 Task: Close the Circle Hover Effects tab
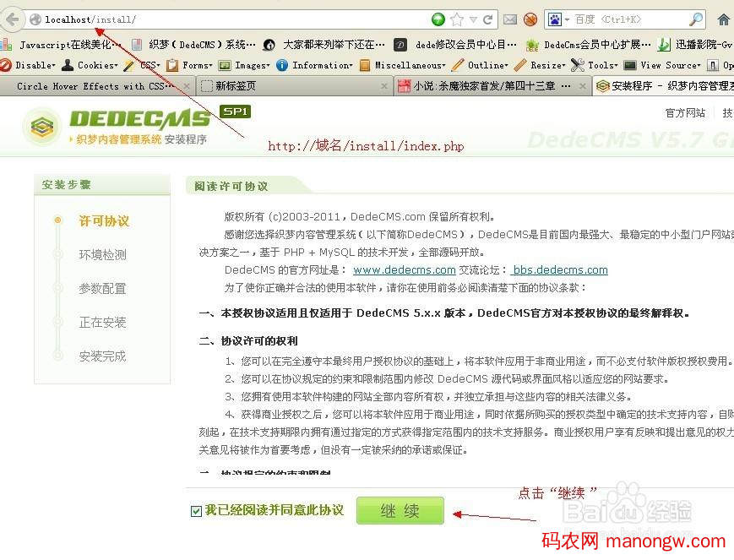[186, 86]
